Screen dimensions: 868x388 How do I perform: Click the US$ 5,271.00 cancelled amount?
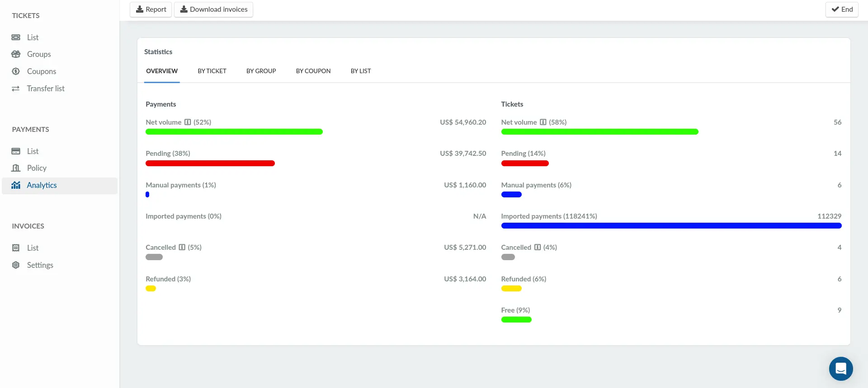click(x=465, y=248)
